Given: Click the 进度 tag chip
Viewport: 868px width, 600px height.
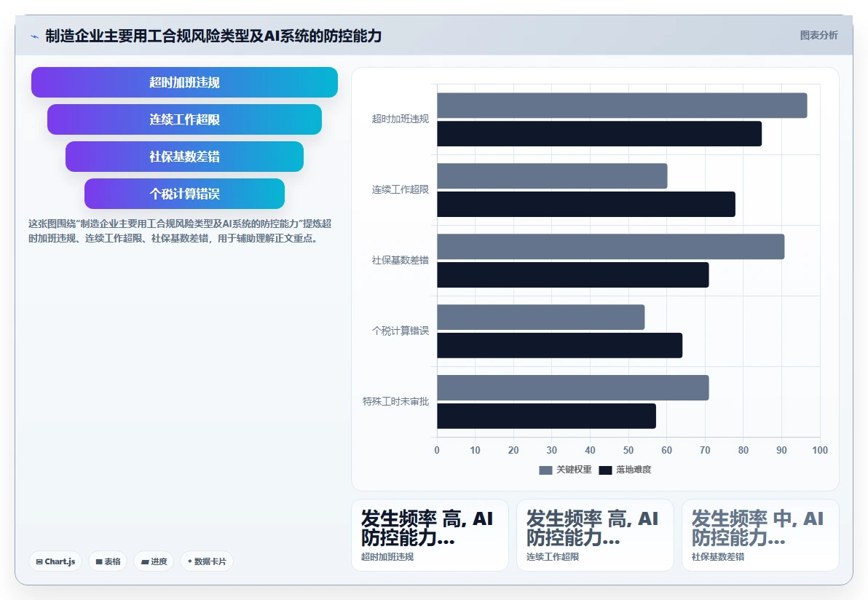Looking at the screenshot, I should point(154,561).
